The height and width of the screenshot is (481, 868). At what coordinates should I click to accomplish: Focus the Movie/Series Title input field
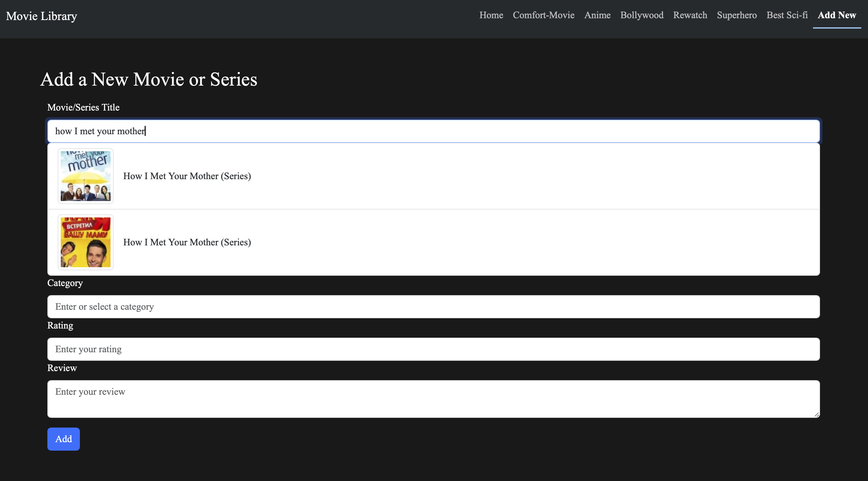433,131
